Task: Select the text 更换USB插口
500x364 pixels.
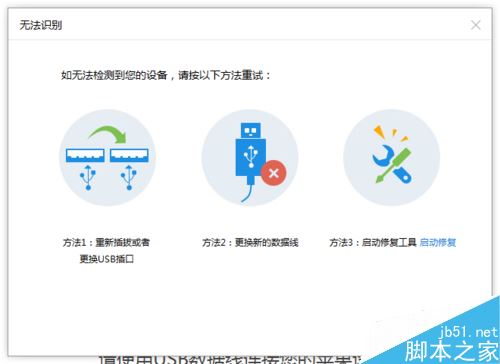Action: tap(107, 259)
